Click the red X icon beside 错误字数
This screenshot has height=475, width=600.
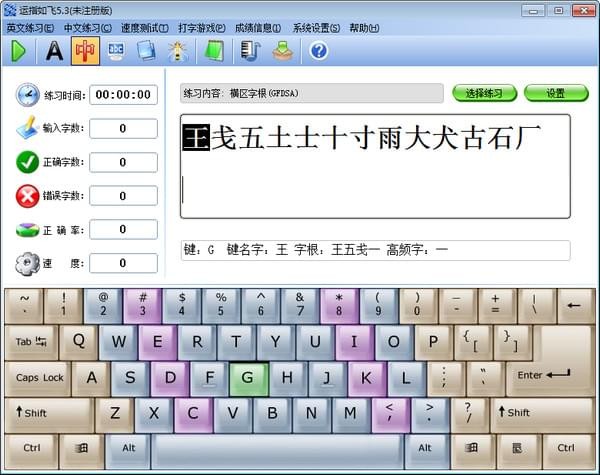pos(28,196)
